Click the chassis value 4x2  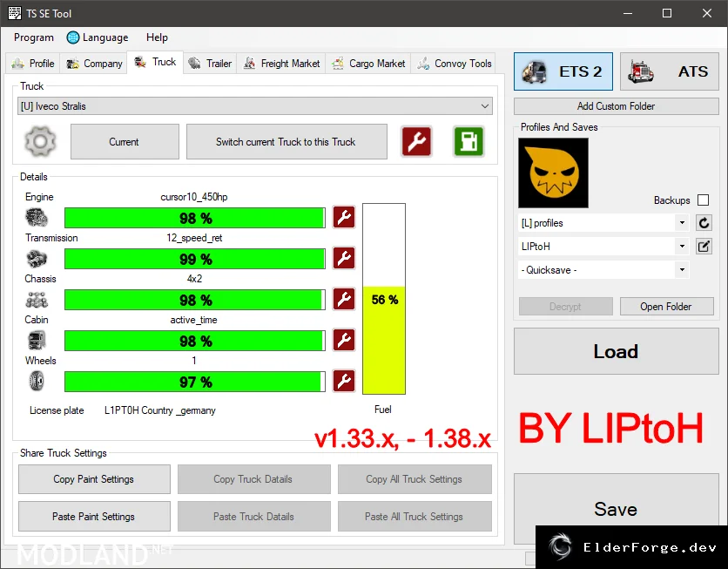coord(194,279)
